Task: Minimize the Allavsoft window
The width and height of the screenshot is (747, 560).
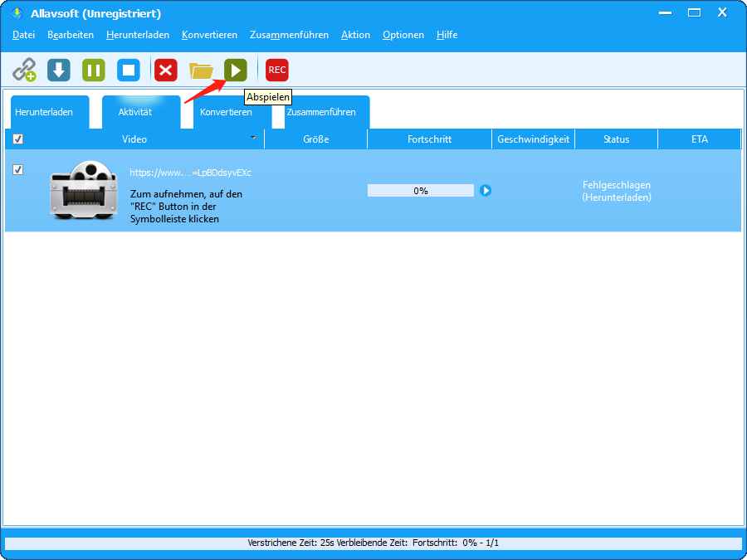Action: pos(666,13)
